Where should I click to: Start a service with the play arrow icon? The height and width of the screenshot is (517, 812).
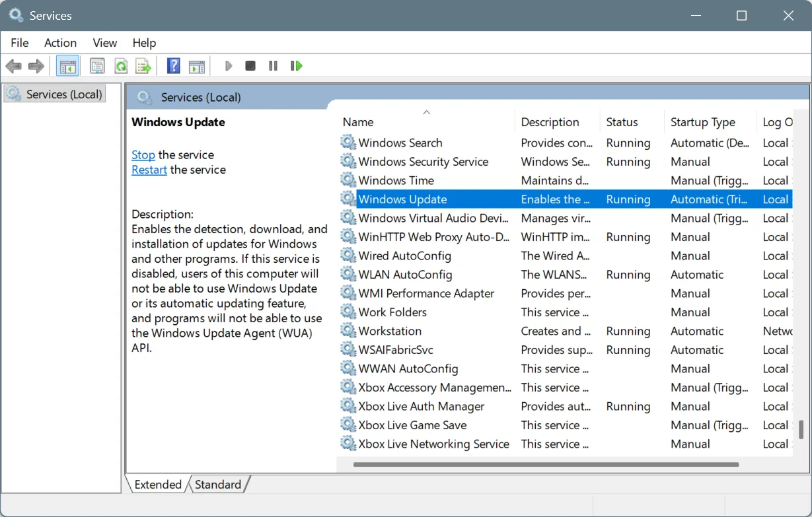[x=228, y=65]
